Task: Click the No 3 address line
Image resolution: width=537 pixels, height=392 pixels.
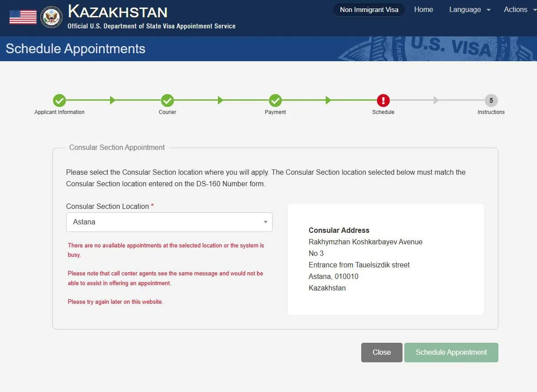Action: pos(316,253)
